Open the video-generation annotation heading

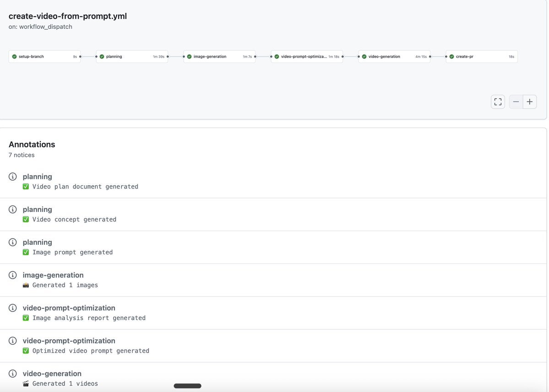52,374
